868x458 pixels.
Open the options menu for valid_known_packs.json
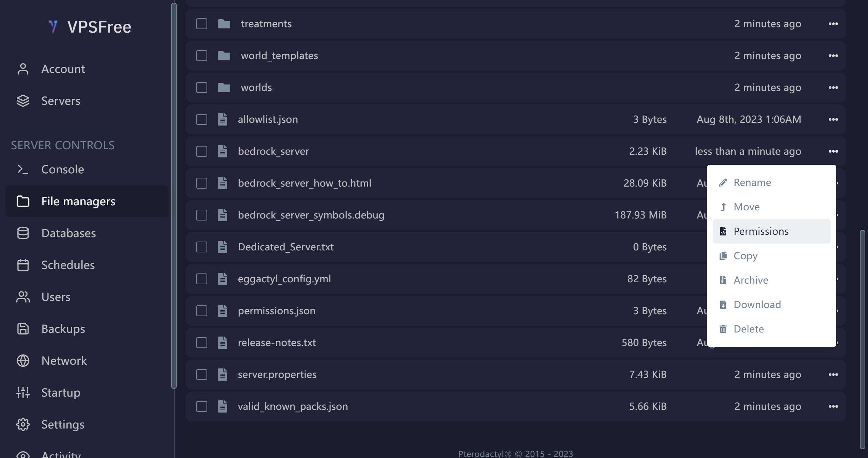[x=833, y=406]
